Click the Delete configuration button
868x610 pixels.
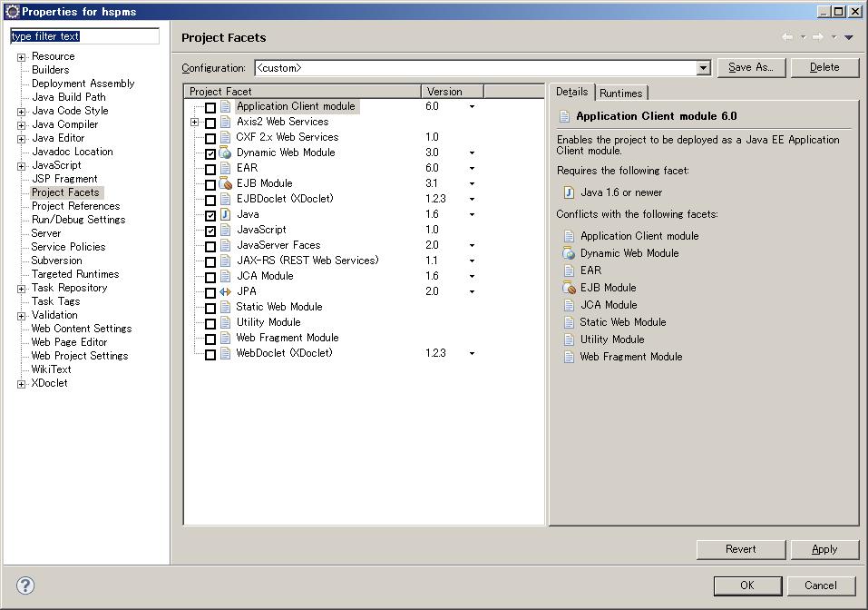824,67
